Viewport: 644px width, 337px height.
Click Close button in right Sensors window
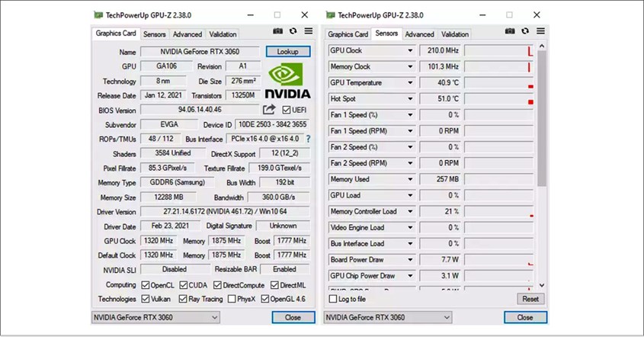point(525,317)
